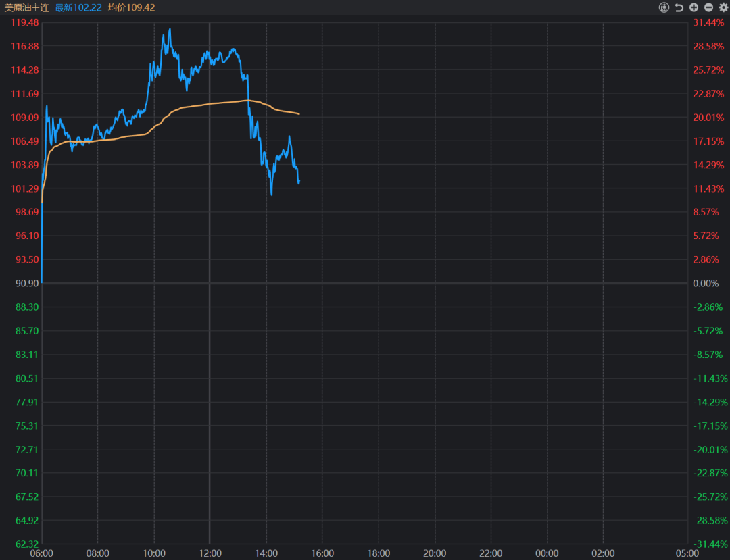Click the 90.90 baseline price label
Viewport: 730px width, 560px height.
27,283
